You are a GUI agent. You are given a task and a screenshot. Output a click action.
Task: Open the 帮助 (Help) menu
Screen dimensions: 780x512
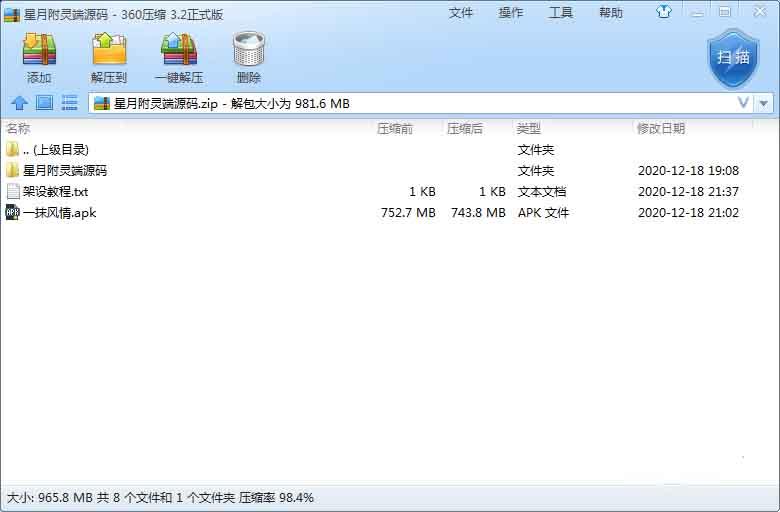coord(610,13)
